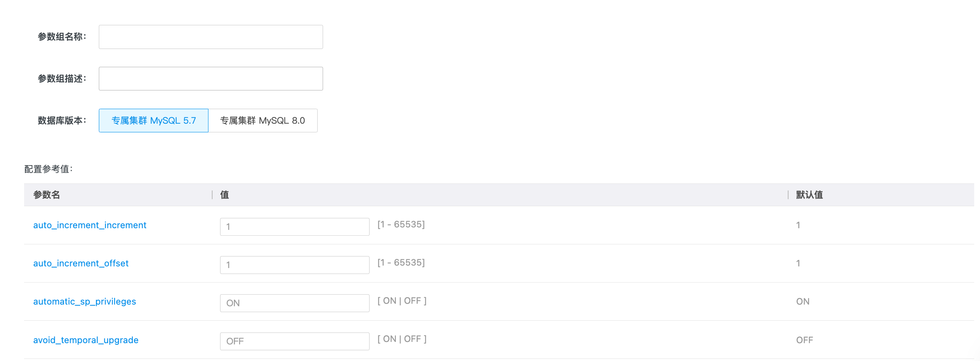Open the auto_increment_offset parameter link
The width and height of the screenshot is (980, 361).
click(81, 263)
